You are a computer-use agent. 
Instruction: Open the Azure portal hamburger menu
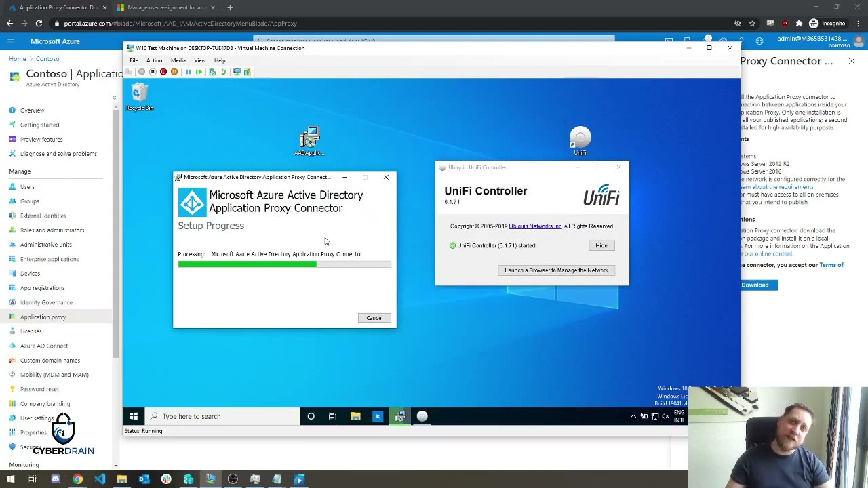[x=11, y=41]
